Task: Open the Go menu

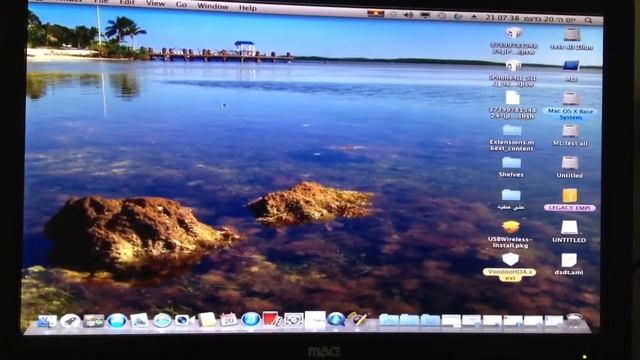Action: coord(181,5)
